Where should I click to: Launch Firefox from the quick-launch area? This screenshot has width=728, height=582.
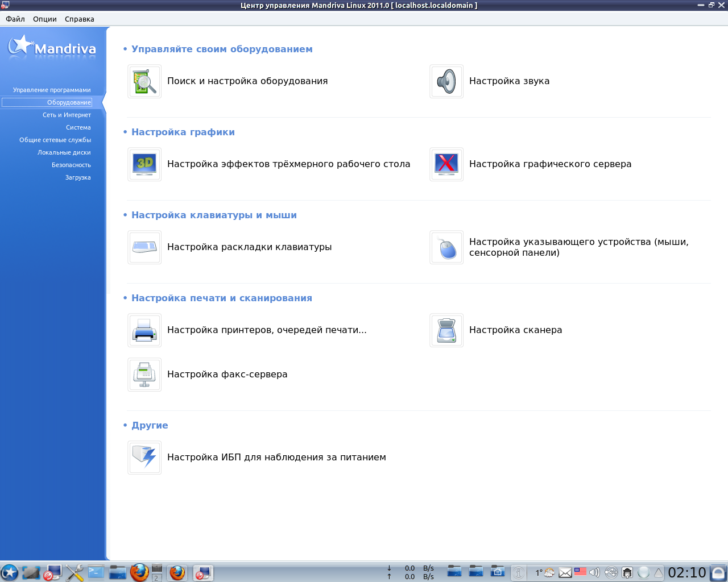point(139,572)
